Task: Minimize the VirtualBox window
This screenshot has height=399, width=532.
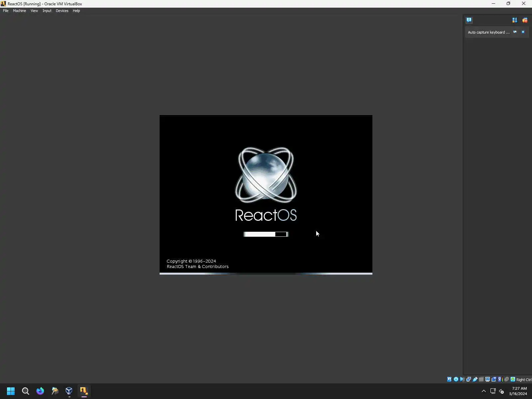Action: [493, 4]
